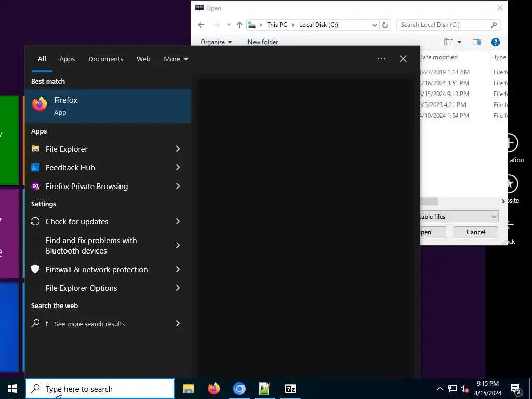Open notification center icon
The height and width of the screenshot is (399, 532).
[x=516, y=389]
